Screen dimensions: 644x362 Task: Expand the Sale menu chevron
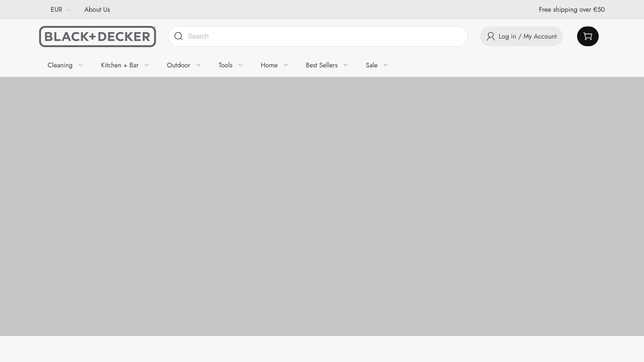click(x=386, y=65)
